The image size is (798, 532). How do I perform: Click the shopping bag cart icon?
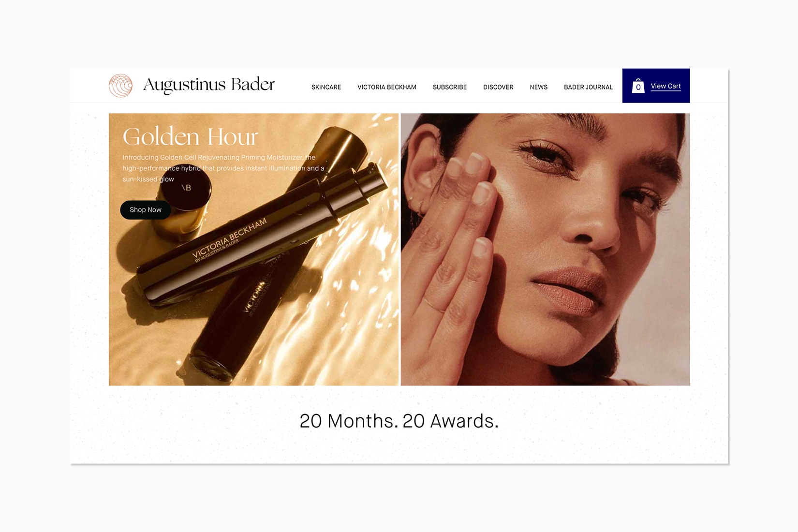(638, 86)
